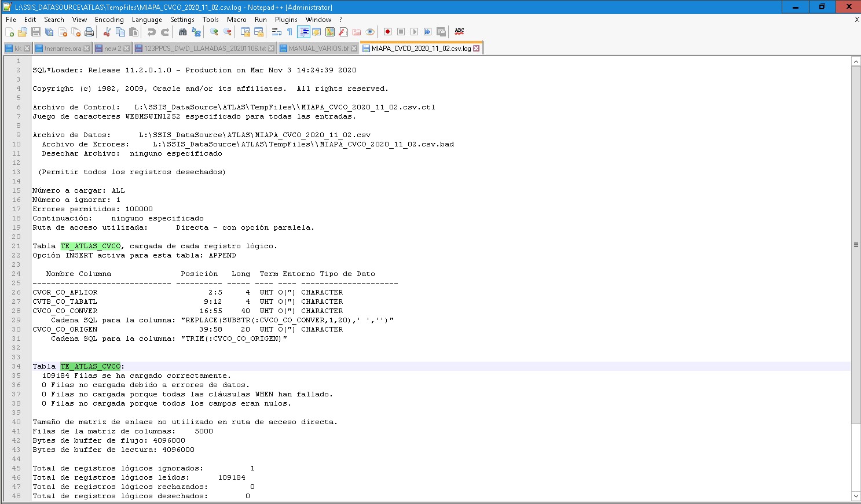Switch to the tnsnames.ora tab
This screenshot has width=861, height=504.
click(63, 49)
